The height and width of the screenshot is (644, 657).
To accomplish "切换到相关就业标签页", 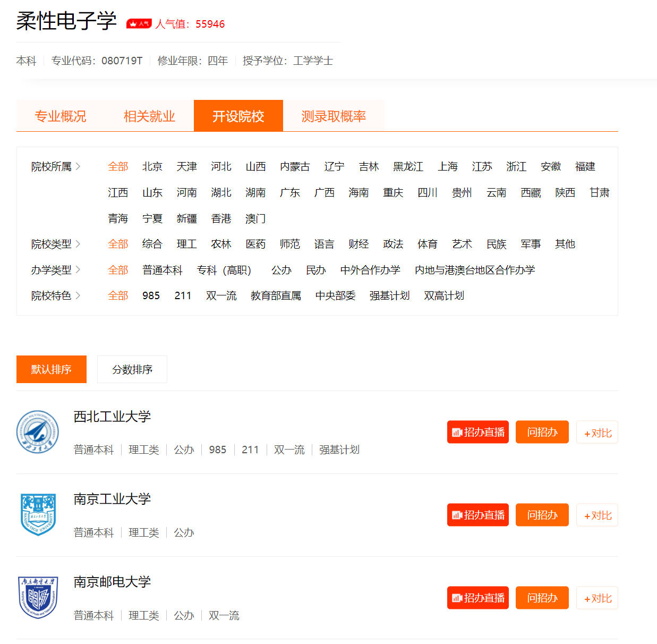I will [x=149, y=116].
